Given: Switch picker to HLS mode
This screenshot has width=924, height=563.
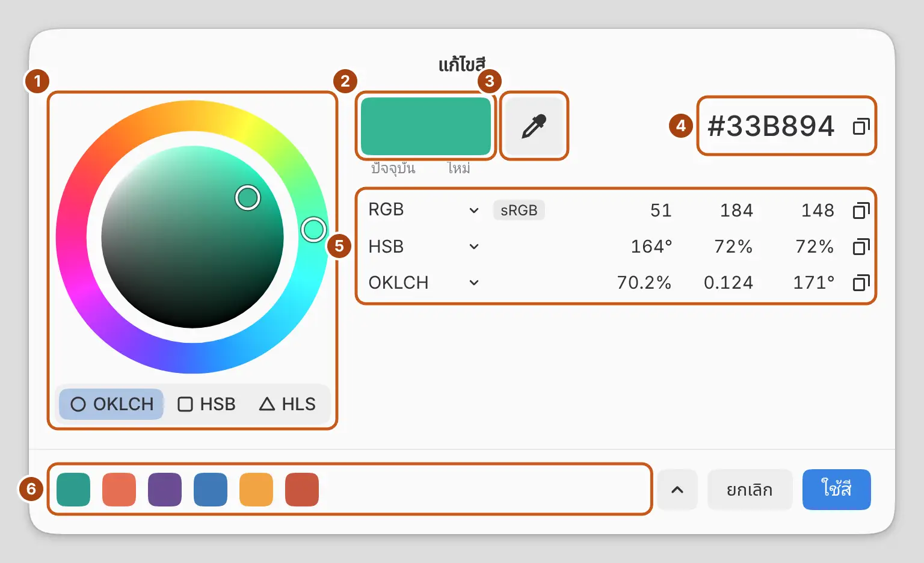Looking at the screenshot, I should point(288,404).
